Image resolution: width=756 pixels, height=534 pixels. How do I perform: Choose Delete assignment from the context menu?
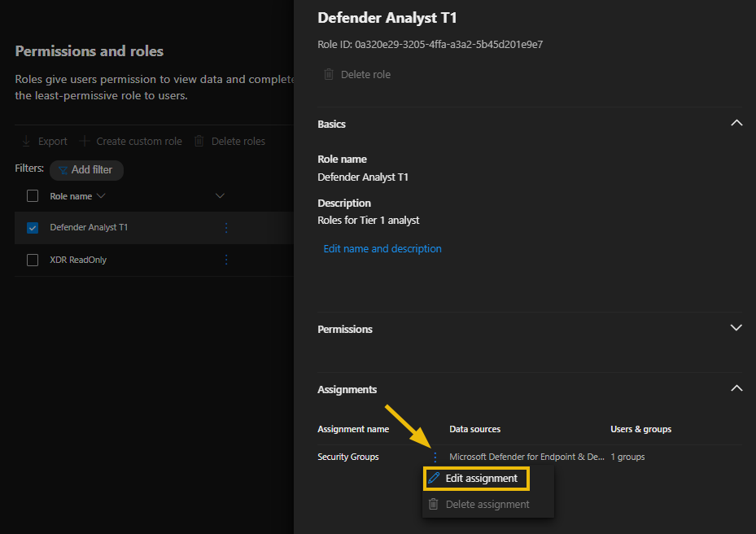(485, 504)
